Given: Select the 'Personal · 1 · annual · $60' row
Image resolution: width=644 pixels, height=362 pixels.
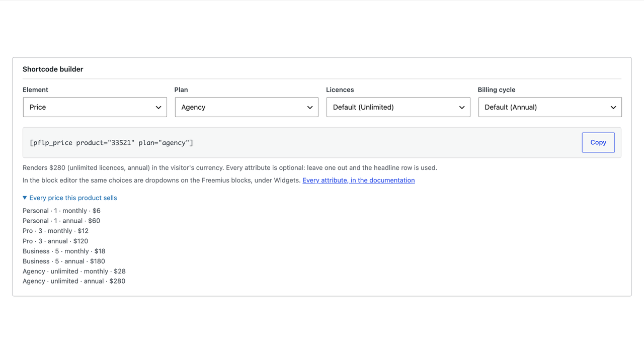Looking at the screenshot, I should coord(61,221).
